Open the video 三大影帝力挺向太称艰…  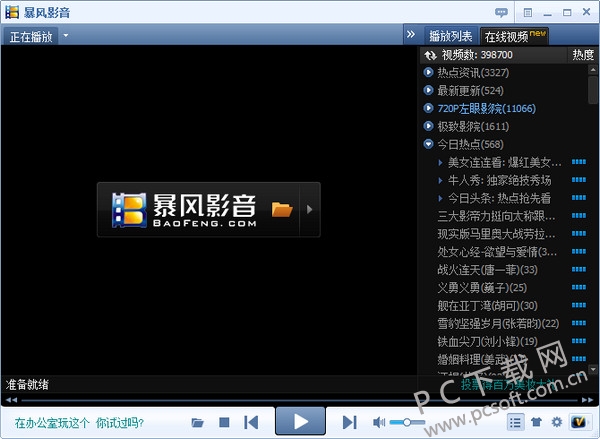[496, 216]
